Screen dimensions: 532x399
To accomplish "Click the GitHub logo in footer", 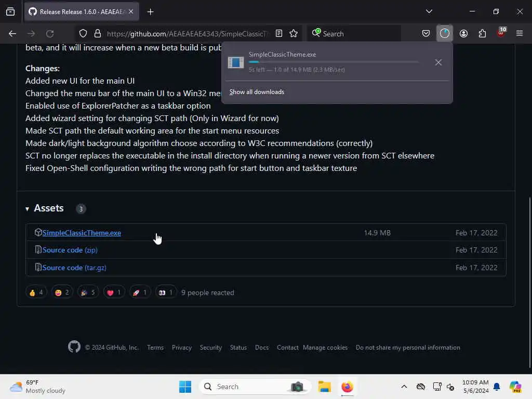I will click(74, 347).
